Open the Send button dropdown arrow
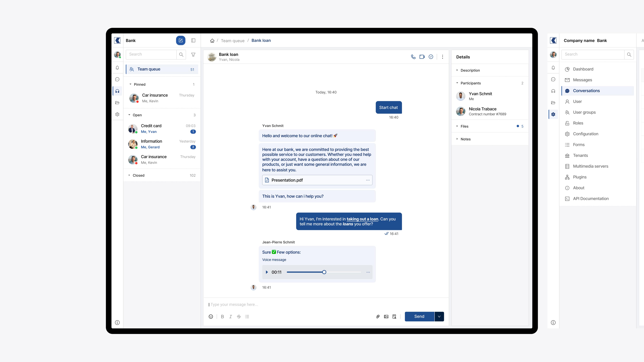 tap(439, 317)
